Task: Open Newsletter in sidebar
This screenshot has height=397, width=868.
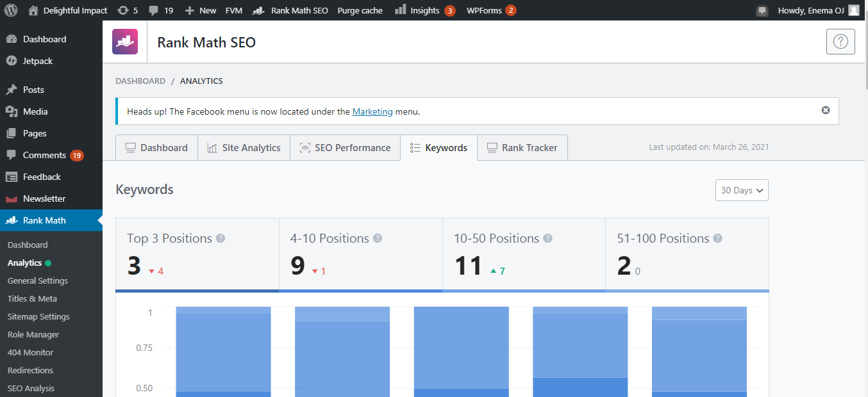Action: pyautogui.click(x=51, y=199)
